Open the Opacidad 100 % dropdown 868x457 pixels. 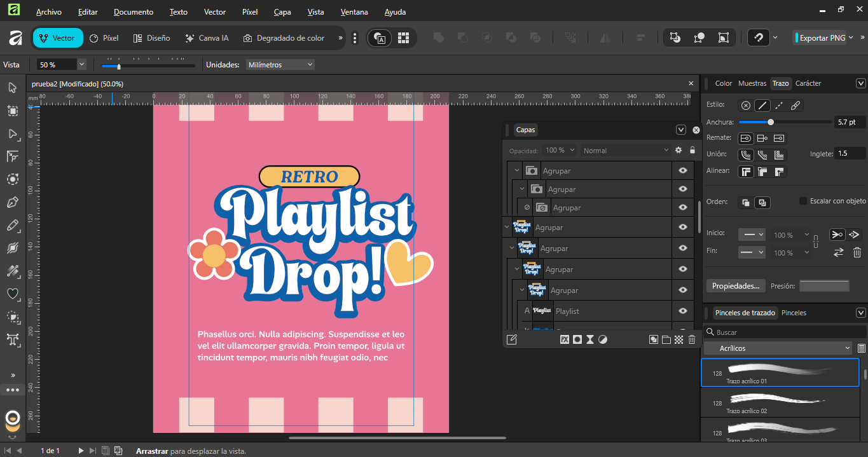(572, 150)
